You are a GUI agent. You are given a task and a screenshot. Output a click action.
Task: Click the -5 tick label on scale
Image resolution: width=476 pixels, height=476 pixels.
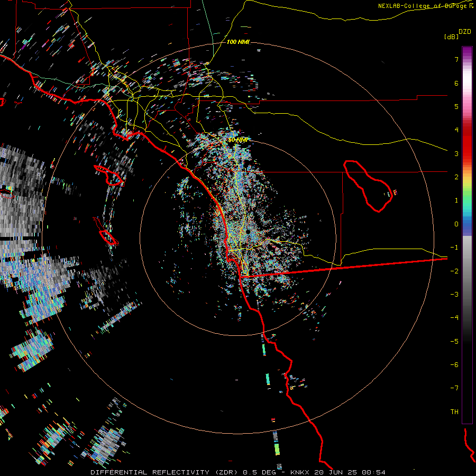[454, 341]
